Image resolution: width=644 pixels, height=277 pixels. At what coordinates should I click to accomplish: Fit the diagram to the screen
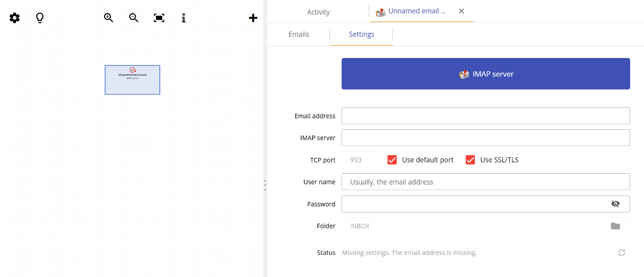pos(159,18)
